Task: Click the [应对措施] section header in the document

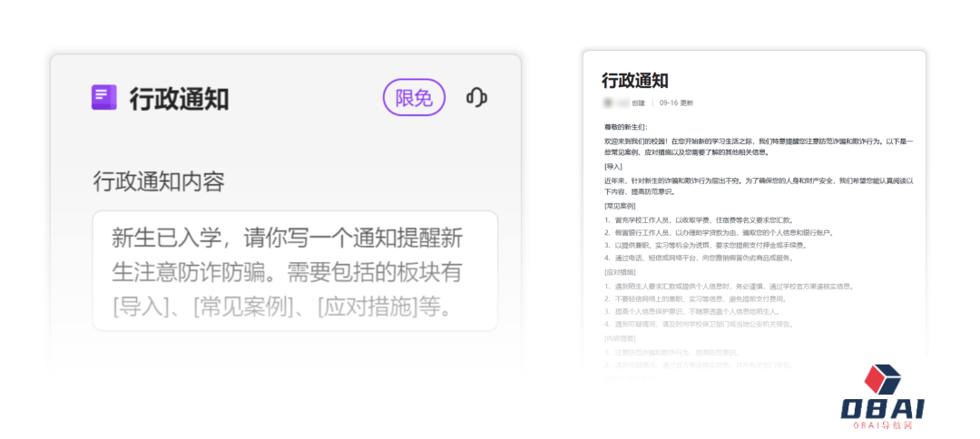Action: tap(620, 272)
